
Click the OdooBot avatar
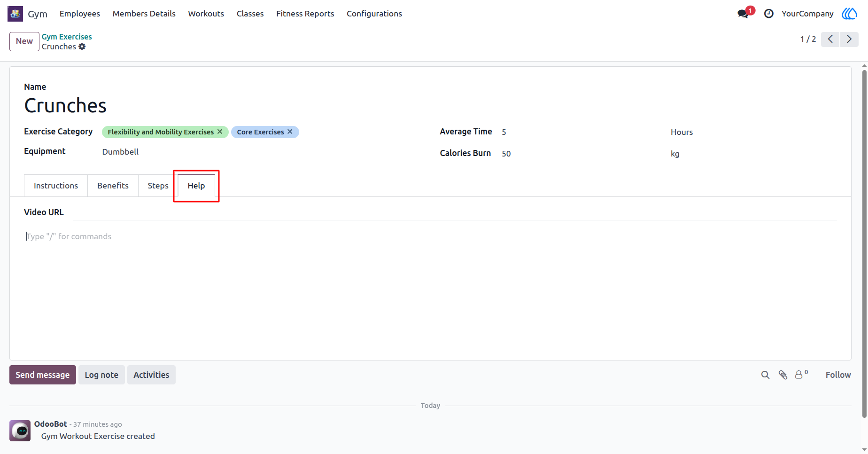click(x=20, y=431)
